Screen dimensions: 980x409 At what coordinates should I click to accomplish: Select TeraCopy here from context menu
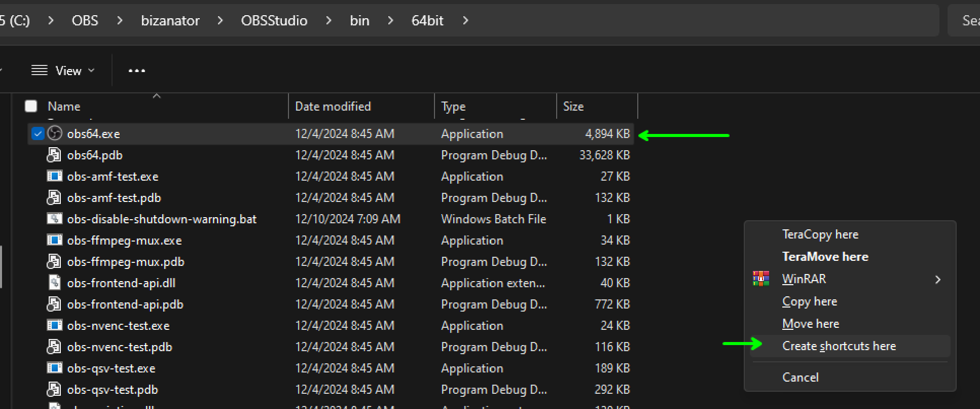point(820,234)
